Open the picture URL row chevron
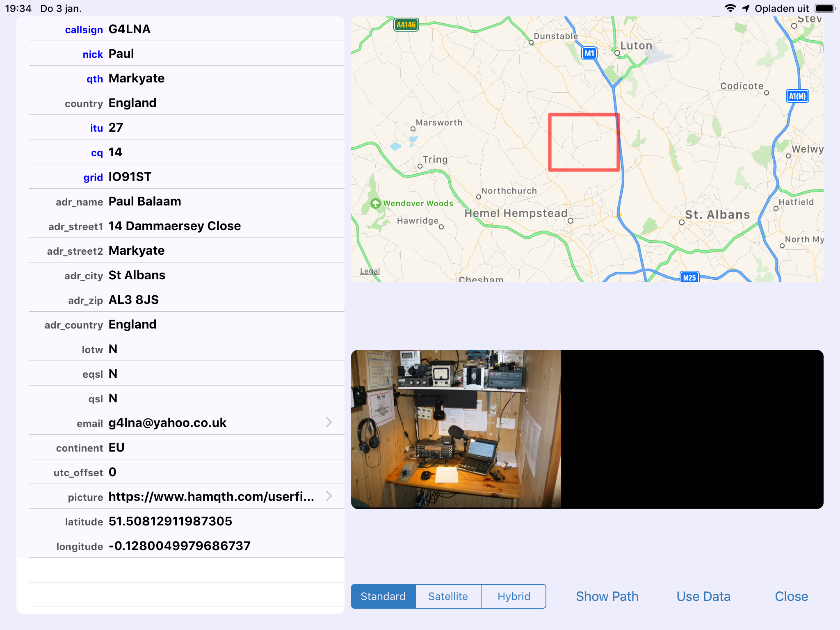The image size is (840, 630). pyautogui.click(x=329, y=496)
